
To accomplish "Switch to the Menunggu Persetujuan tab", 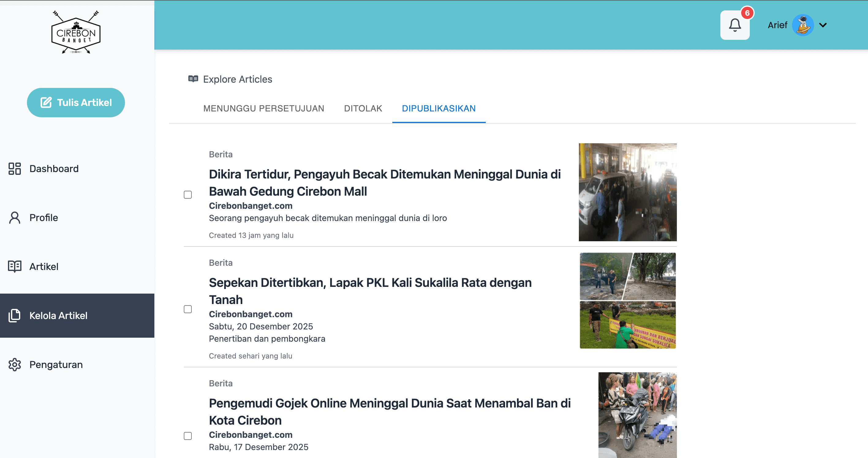I will tap(263, 108).
